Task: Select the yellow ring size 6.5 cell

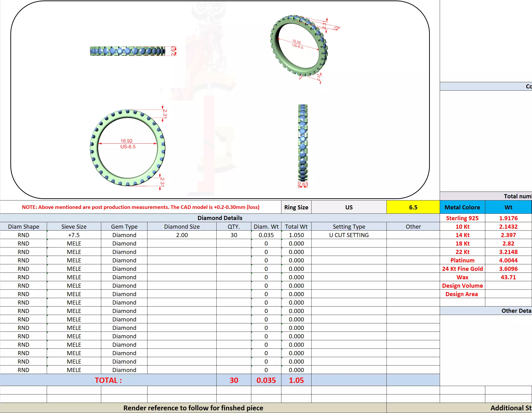Action: (x=413, y=207)
